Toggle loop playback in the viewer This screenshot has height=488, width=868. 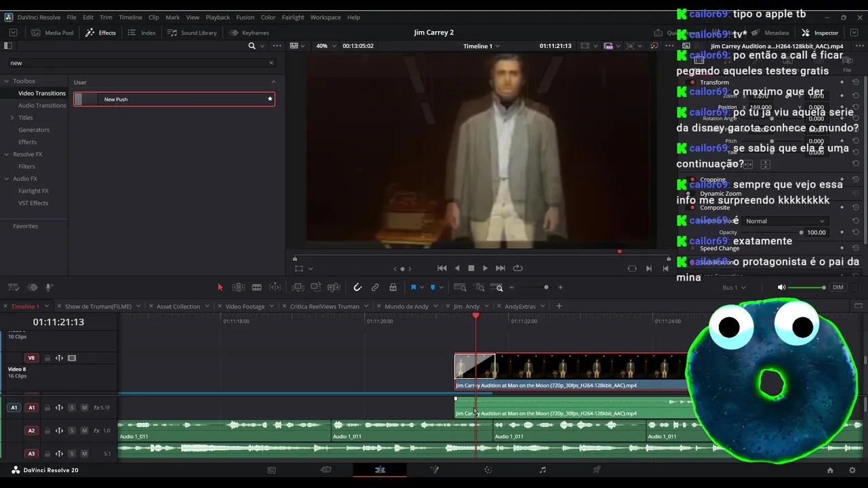pos(518,268)
